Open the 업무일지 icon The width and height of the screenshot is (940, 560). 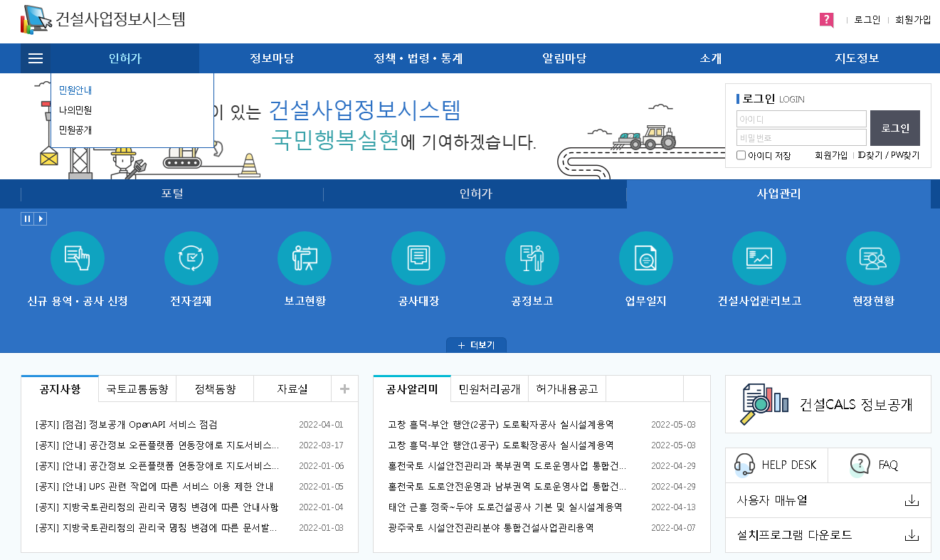coord(645,258)
